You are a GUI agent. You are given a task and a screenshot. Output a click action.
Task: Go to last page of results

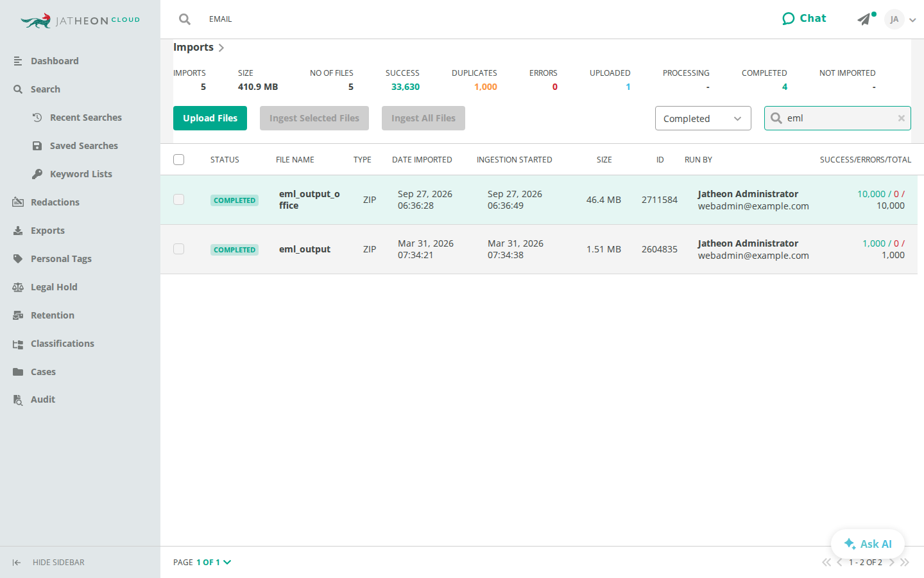[x=905, y=563]
